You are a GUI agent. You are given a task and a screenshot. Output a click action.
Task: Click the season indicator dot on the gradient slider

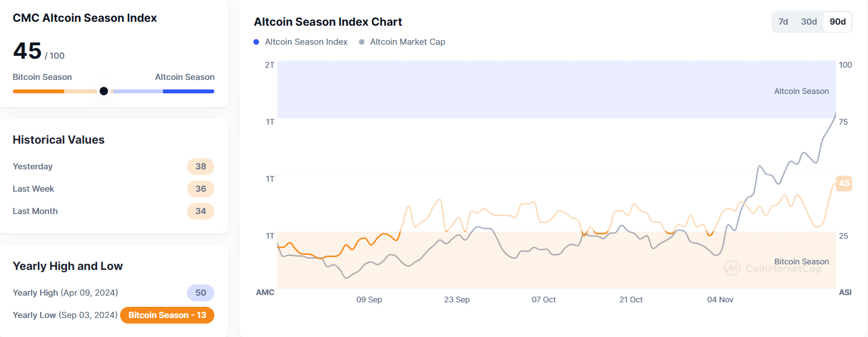(x=104, y=91)
